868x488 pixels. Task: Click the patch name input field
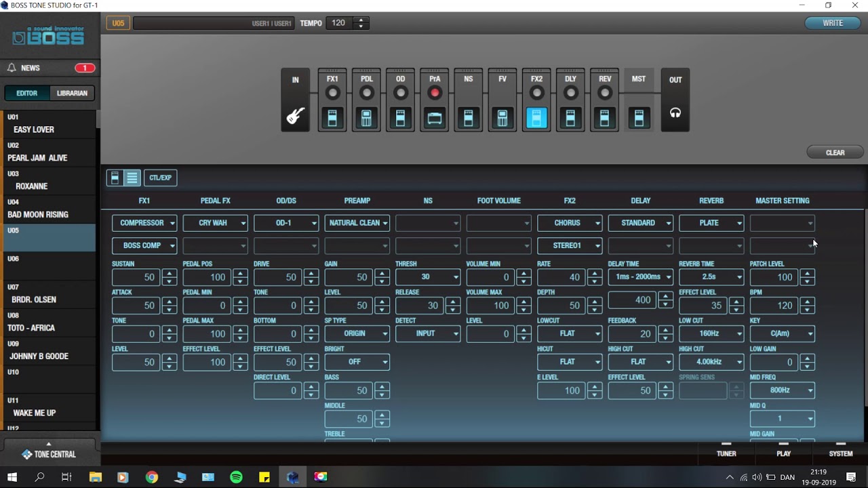(x=213, y=23)
